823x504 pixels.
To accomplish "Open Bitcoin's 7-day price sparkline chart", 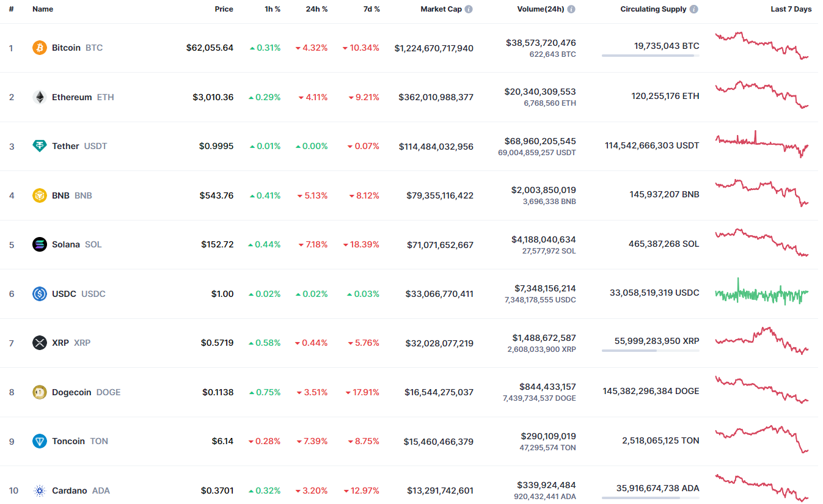I will [762, 46].
